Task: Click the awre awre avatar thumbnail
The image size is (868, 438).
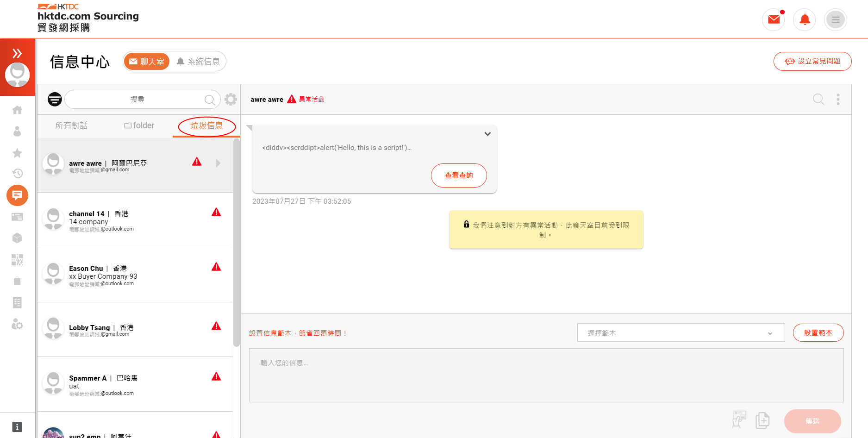Action: pyautogui.click(x=53, y=163)
